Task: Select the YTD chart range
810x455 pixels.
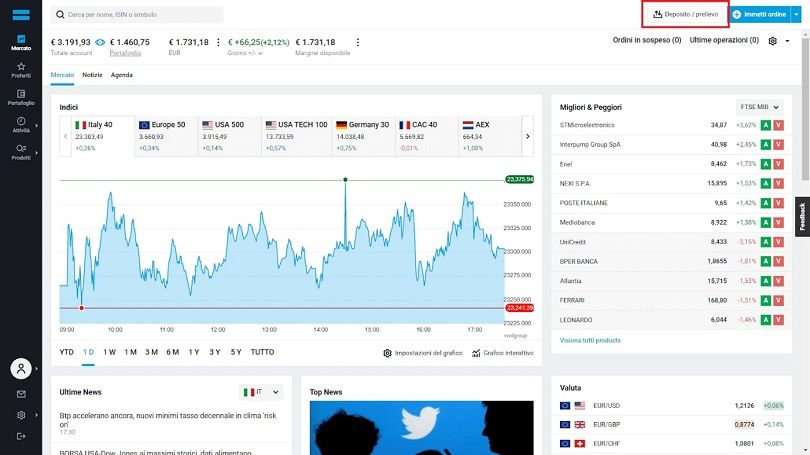Action: (x=67, y=352)
